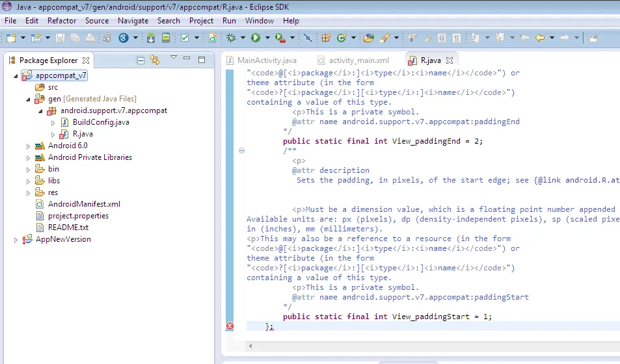Image resolution: width=620 pixels, height=364 pixels.
Task: Click the editor horizontal scrollbar left arrow
Action: click(x=250, y=346)
